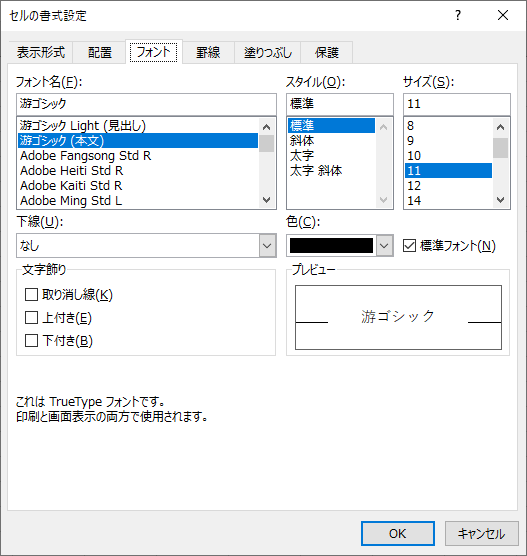
Task: Uncheck 標準フォント checkbox
Action: (409, 245)
